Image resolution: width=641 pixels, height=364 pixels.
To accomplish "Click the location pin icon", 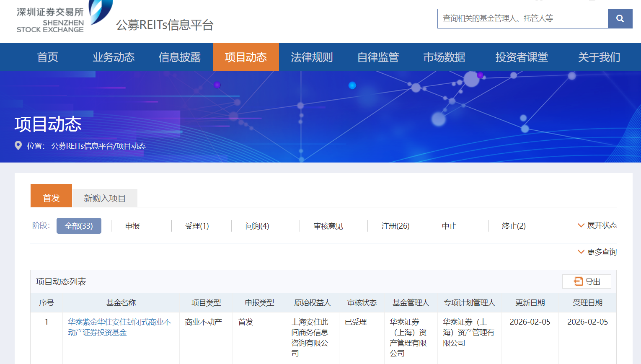I will (x=18, y=146).
